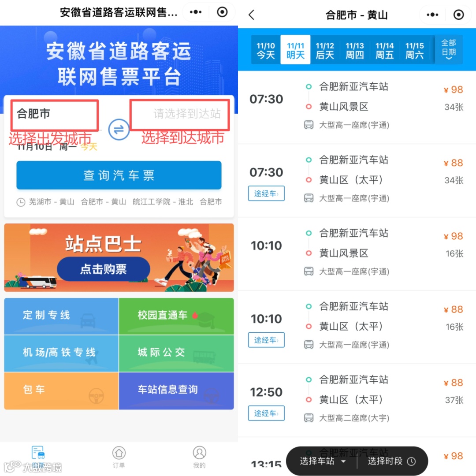The image size is (476, 476).
Task: Open the 我的 profile tab icon
Action: 200,453
